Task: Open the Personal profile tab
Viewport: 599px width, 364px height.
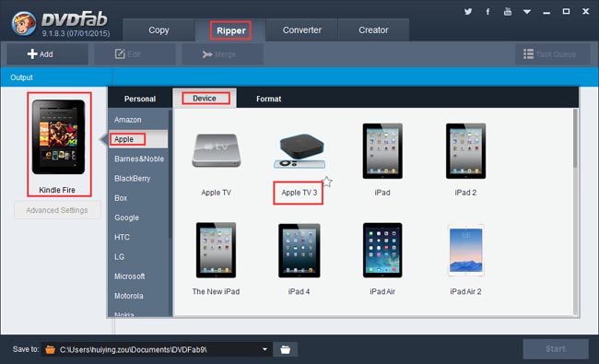Action: click(x=140, y=99)
